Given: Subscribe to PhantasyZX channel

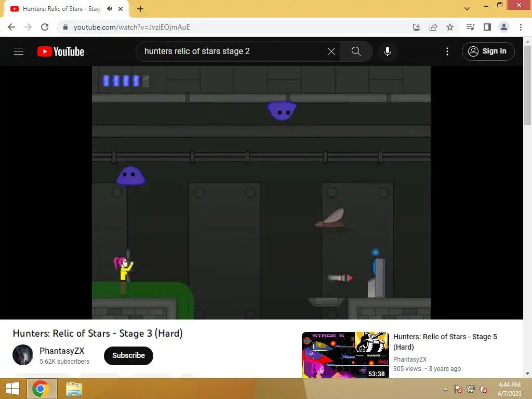Looking at the screenshot, I should click(x=129, y=355).
